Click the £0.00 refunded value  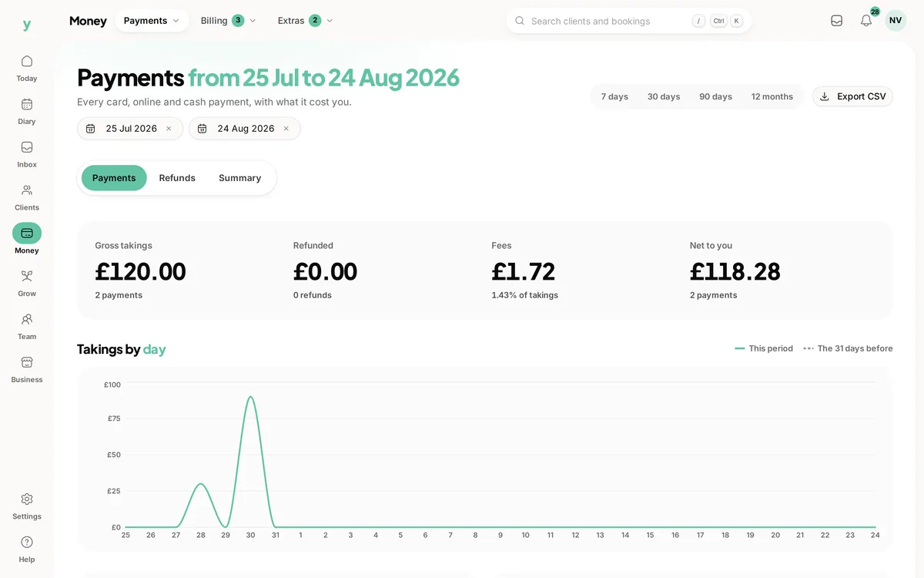tap(325, 271)
